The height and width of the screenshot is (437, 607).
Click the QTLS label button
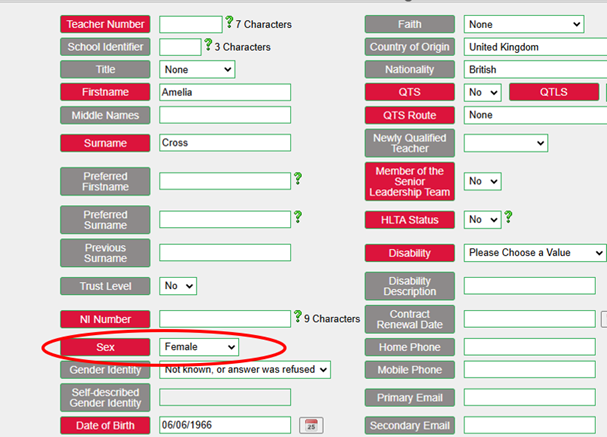pyautogui.click(x=553, y=93)
